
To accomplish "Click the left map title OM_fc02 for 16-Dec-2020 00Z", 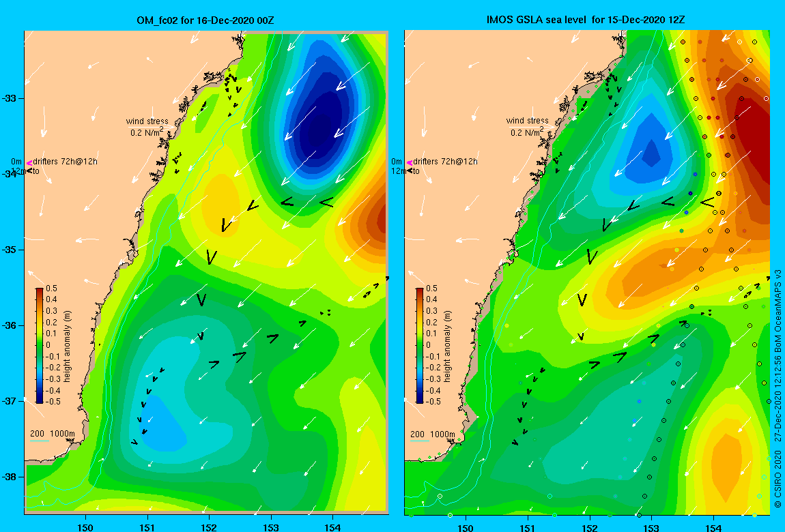I will click(x=205, y=20).
